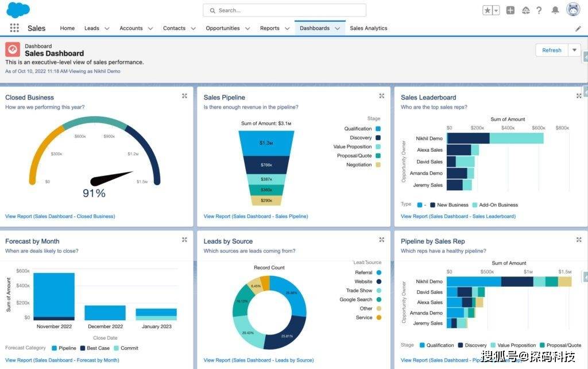Click the Best Case legend swatch

83,348
